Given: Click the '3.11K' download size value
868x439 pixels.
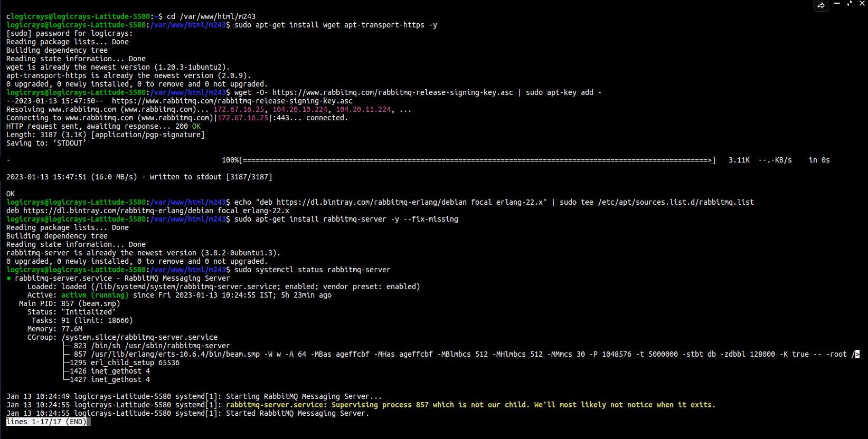Looking at the screenshot, I should 739,160.
